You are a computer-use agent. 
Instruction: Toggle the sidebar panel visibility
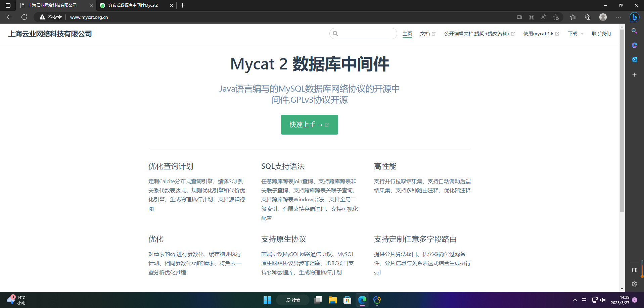[x=634, y=270]
